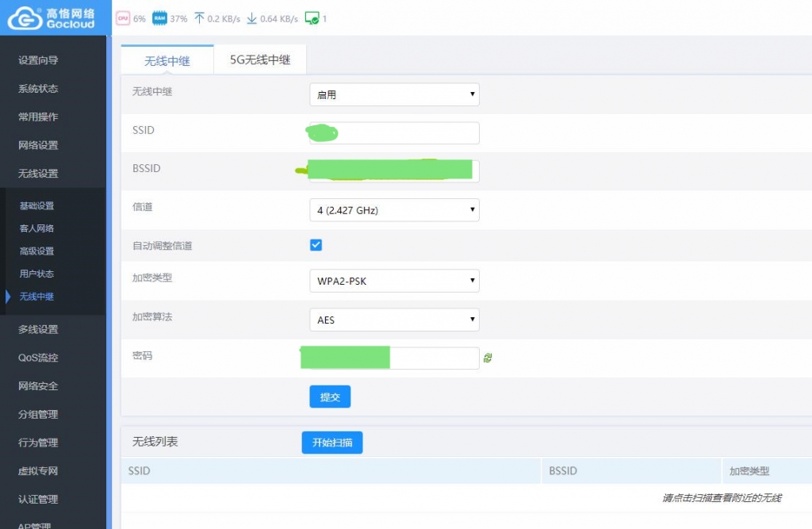Expand the 信道 channel dropdown
Image resolution: width=812 pixels, height=529 pixels.
[x=394, y=210]
